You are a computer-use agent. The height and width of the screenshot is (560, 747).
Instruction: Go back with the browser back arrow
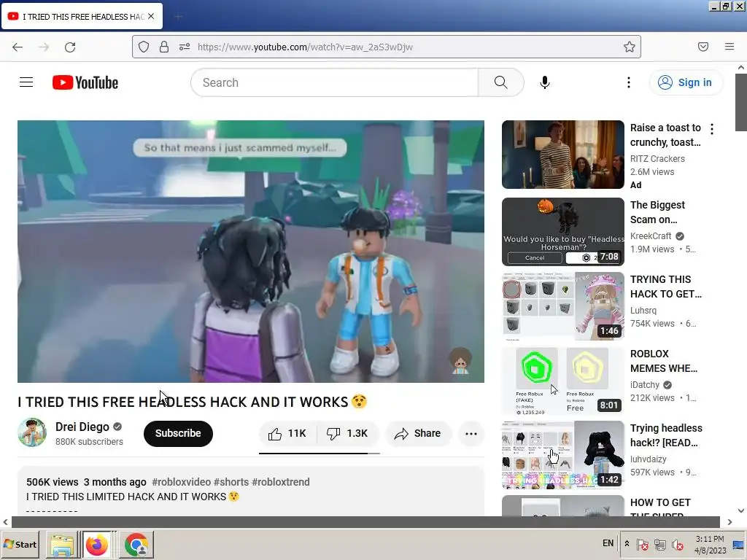click(18, 47)
